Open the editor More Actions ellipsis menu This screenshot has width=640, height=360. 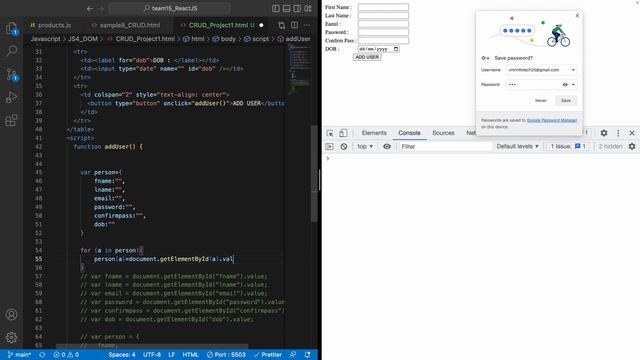307,25
